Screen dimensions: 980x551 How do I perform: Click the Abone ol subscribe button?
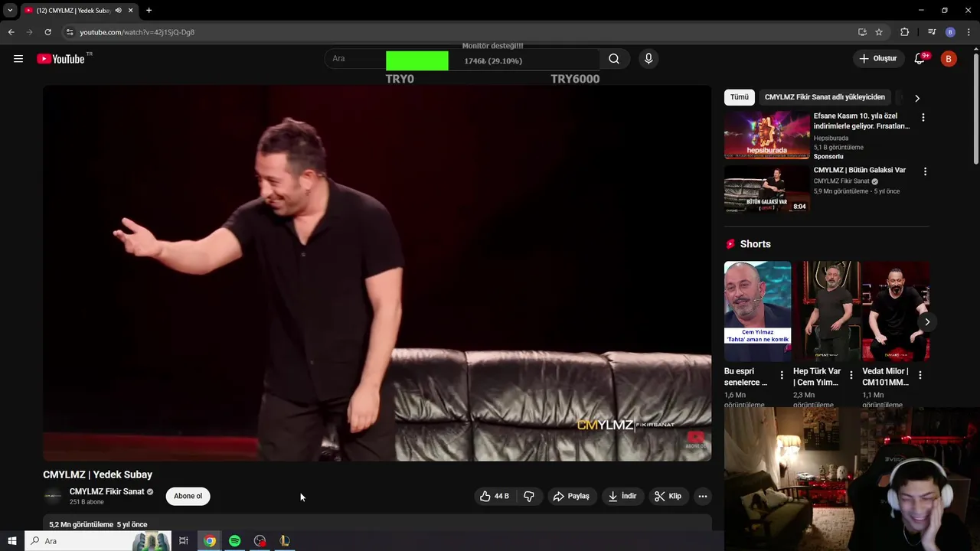[188, 496]
